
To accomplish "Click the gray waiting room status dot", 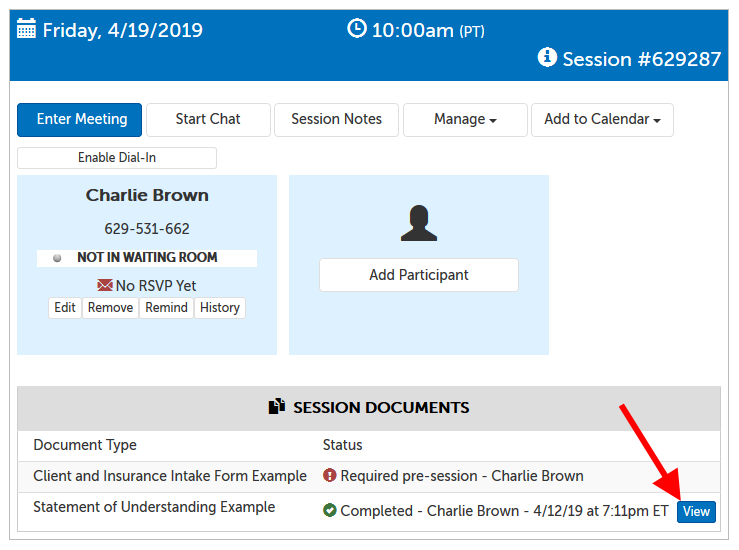I will click(58, 258).
